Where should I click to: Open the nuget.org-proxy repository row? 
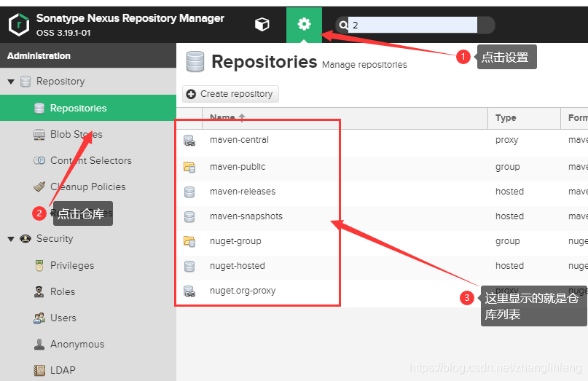tap(382, 291)
